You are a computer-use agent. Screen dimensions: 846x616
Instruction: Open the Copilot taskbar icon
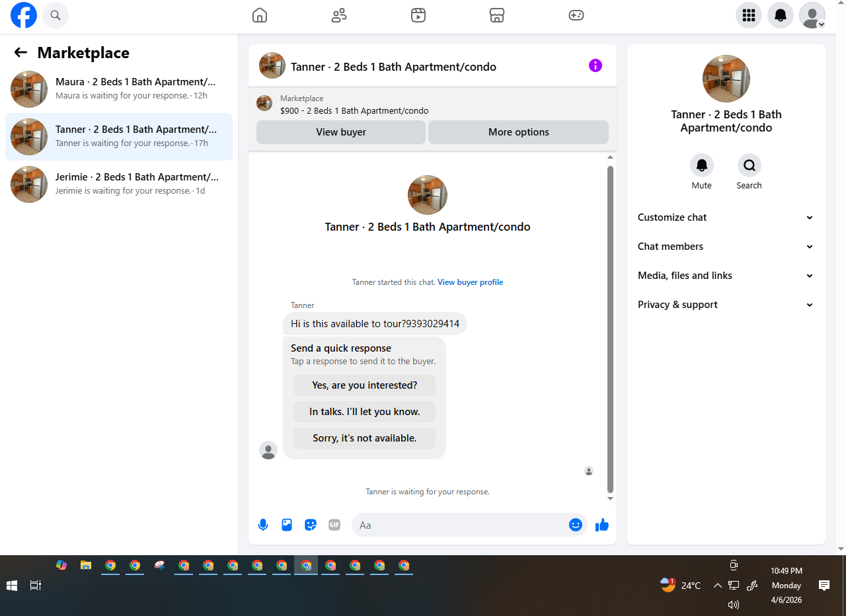pos(61,565)
